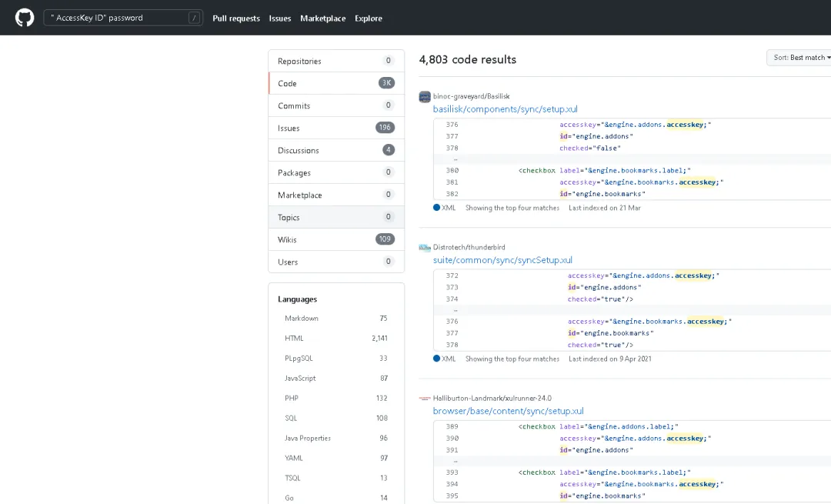
Task: Click id="engine.addons" on line 391
Action: (x=596, y=450)
